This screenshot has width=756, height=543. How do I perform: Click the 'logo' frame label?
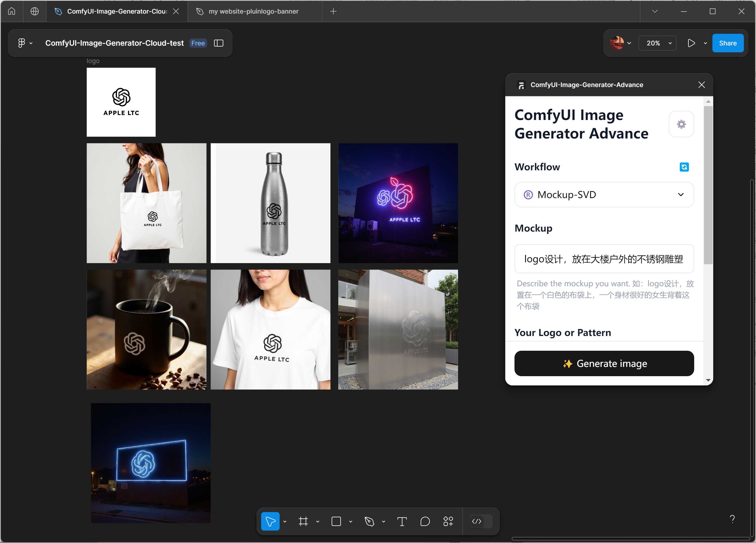click(93, 61)
